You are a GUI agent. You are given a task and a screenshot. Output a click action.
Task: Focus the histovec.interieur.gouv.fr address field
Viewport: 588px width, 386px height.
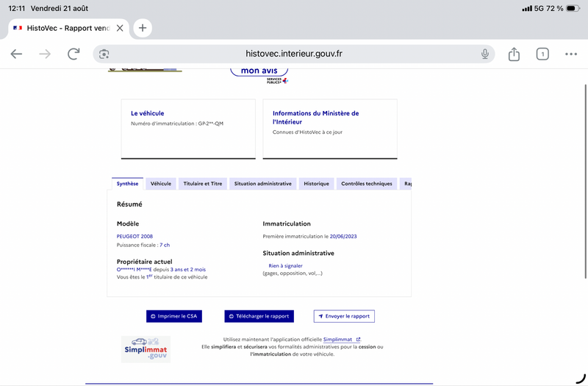click(x=293, y=54)
